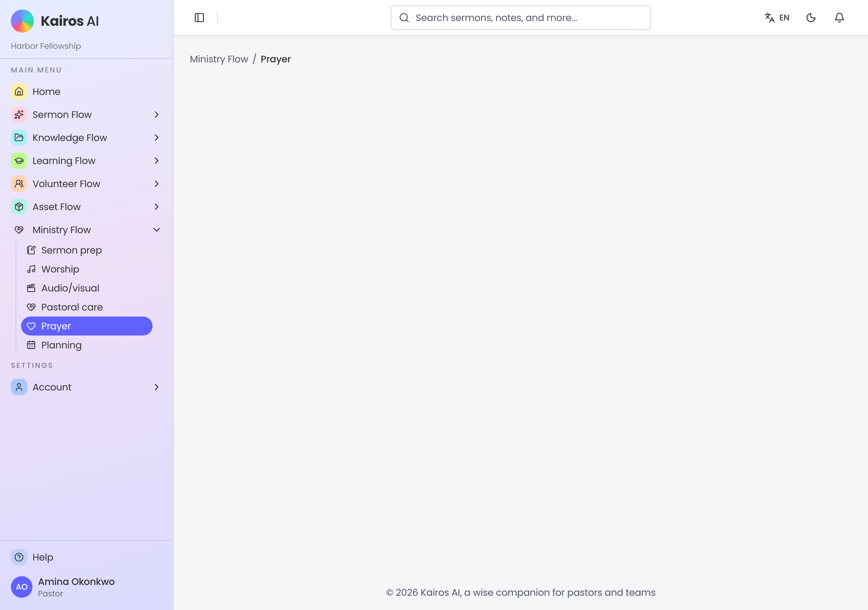
Task: Click the Ministry Flow heart-handshake icon
Action: 19,230
